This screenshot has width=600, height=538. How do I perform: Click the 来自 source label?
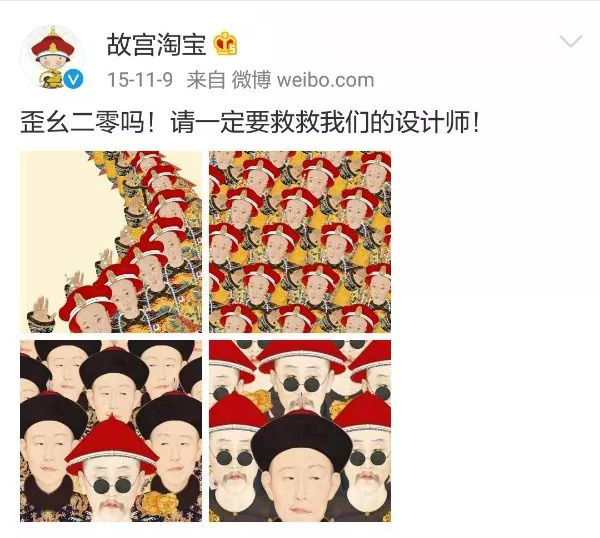point(205,80)
